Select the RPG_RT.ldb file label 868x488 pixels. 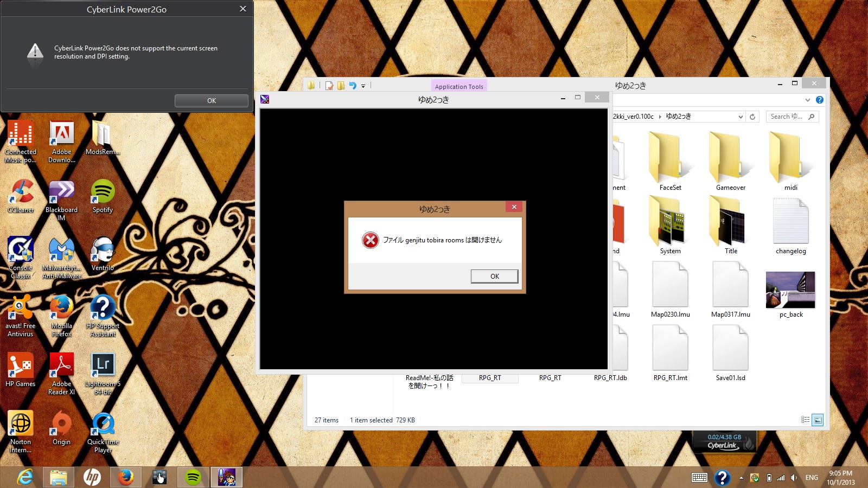click(x=610, y=378)
